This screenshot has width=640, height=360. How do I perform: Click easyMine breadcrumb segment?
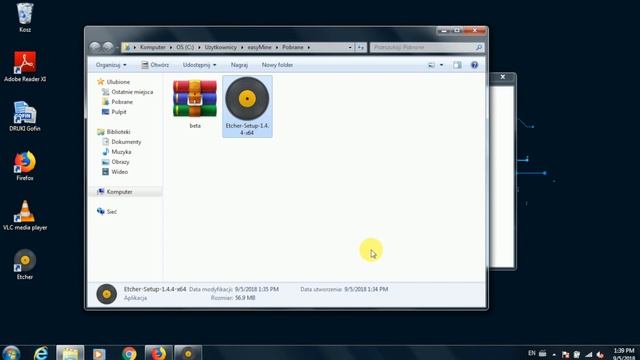(259, 47)
